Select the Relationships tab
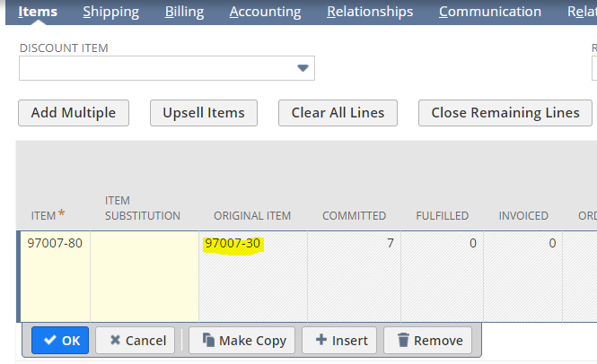This screenshot has height=364, width=597. (370, 12)
